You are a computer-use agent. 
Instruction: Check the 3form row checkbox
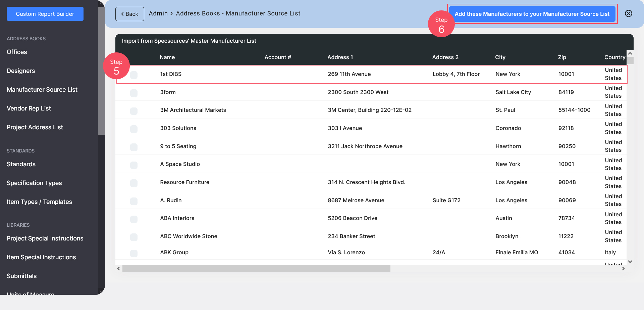(x=134, y=93)
